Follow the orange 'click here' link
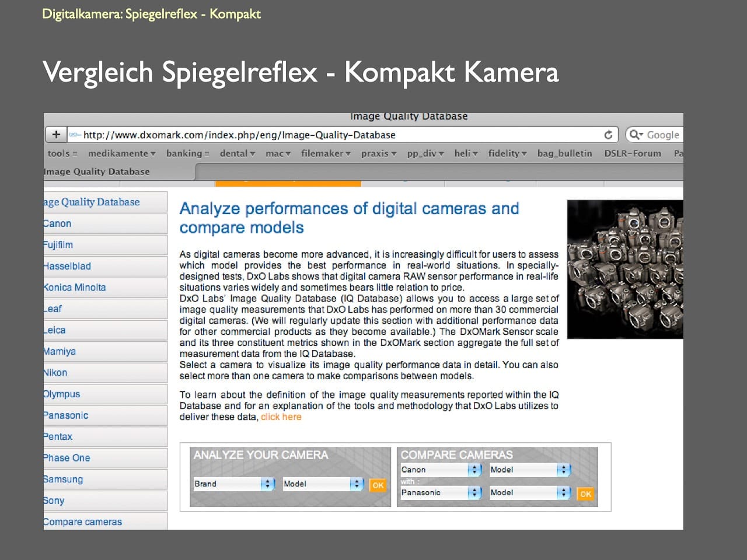 [281, 417]
